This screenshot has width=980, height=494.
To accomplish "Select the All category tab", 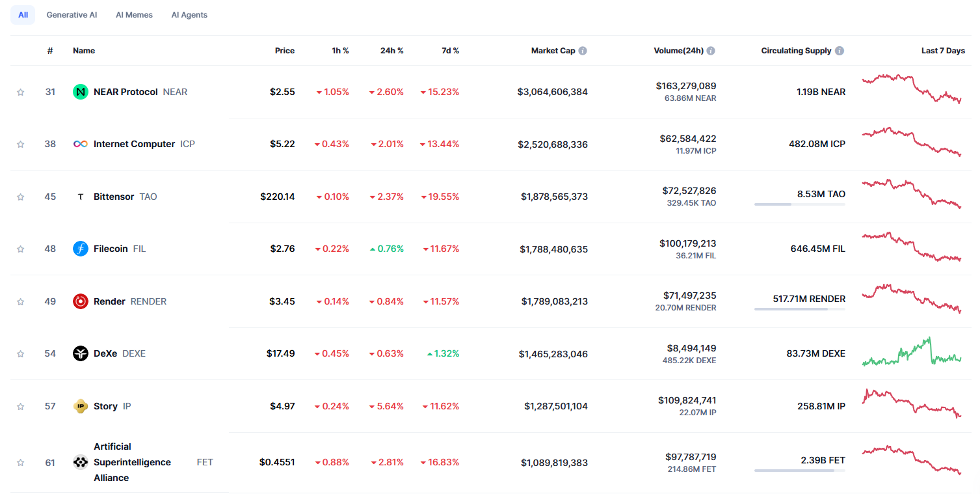I will (23, 15).
